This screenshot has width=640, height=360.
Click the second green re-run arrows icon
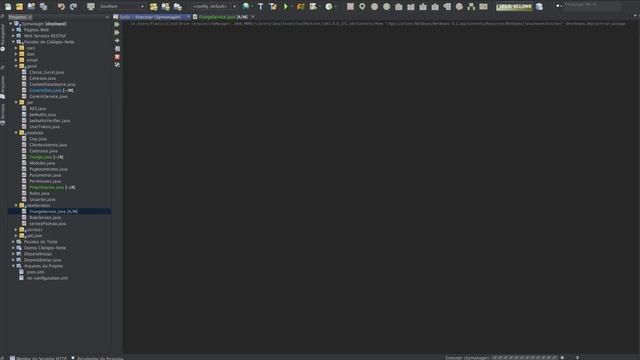pyautogui.click(x=117, y=33)
